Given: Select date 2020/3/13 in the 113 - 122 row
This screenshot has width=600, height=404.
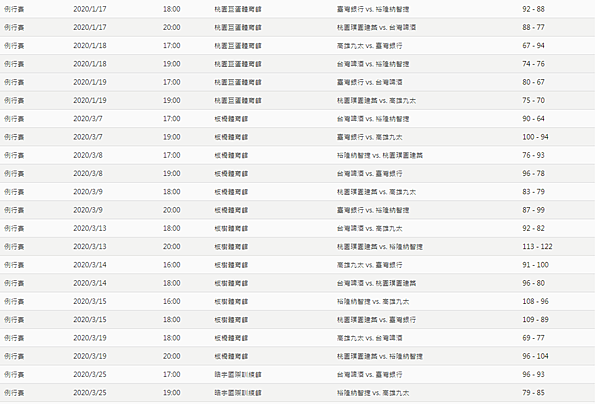Looking at the screenshot, I should pos(90,247).
